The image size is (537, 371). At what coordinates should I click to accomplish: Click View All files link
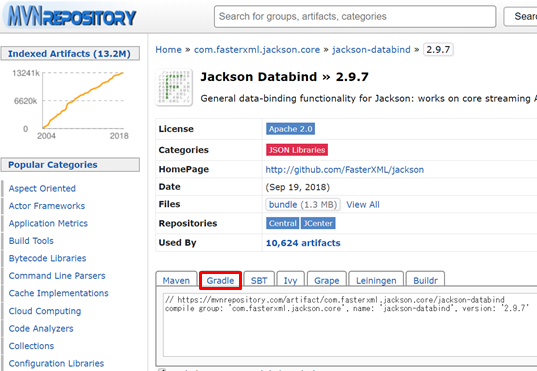(x=363, y=205)
